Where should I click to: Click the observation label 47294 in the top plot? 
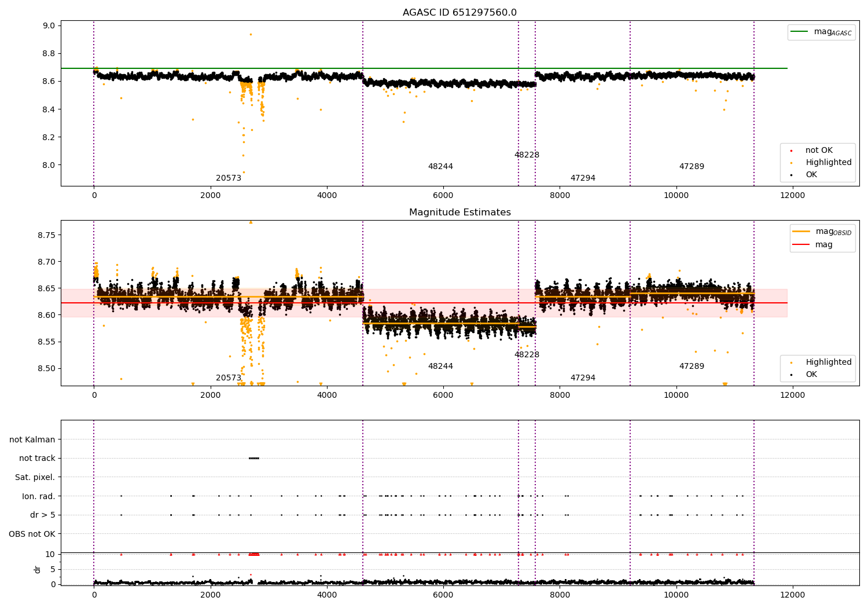coord(583,178)
